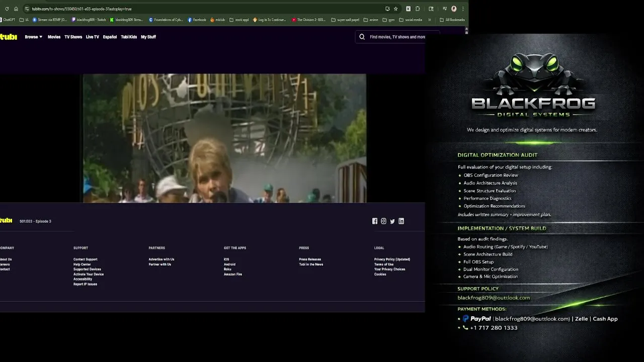The width and height of the screenshot is (644, 362).
Task: Open Chrome three-dot menu
Action: click(462, 9)
